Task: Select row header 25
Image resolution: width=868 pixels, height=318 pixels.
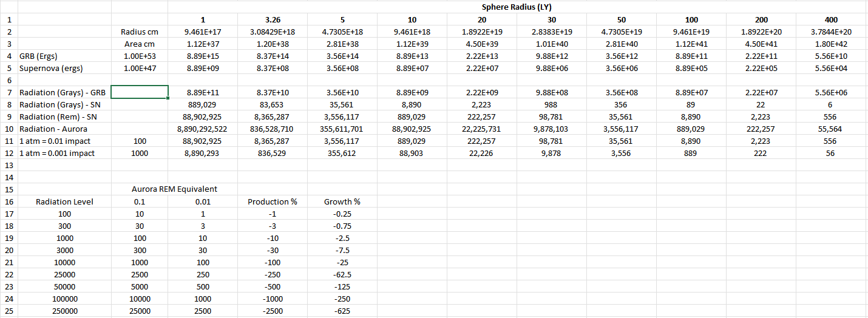Action: 8,311
